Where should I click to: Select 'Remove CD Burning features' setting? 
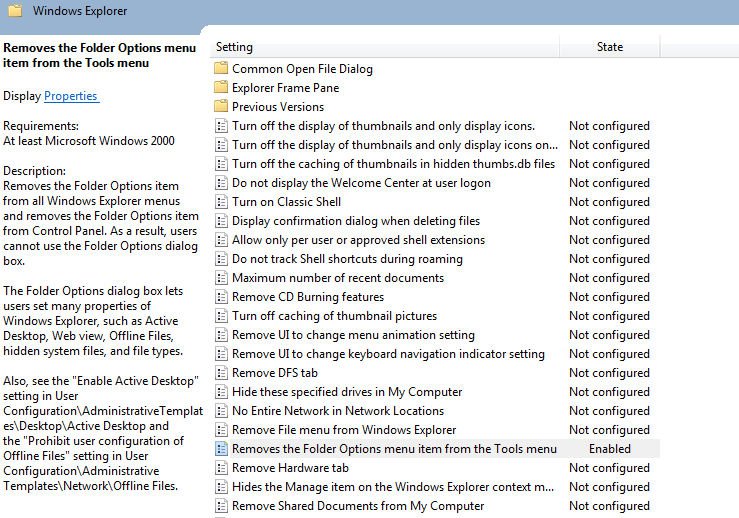(x=308, y=297)
